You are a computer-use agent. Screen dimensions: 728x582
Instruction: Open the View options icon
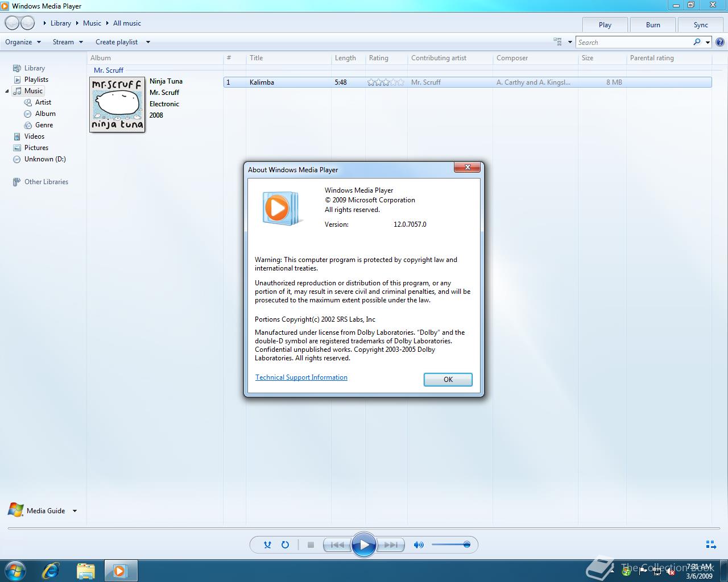557,41
